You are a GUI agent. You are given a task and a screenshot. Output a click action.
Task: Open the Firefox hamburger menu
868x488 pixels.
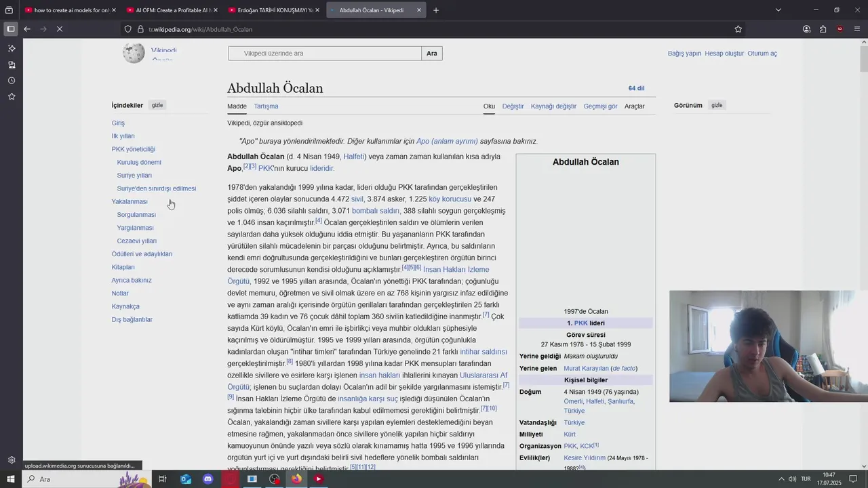coord(857,29)
